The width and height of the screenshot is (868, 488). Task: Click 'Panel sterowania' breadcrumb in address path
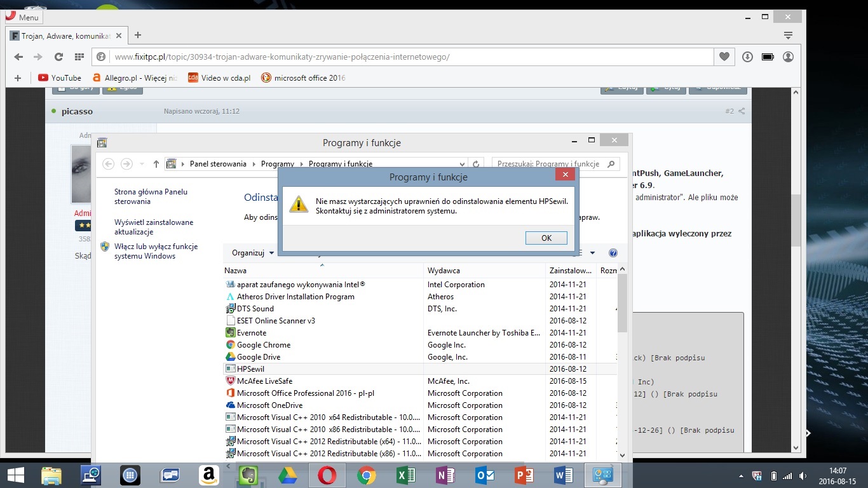click(x=218, y=163)
